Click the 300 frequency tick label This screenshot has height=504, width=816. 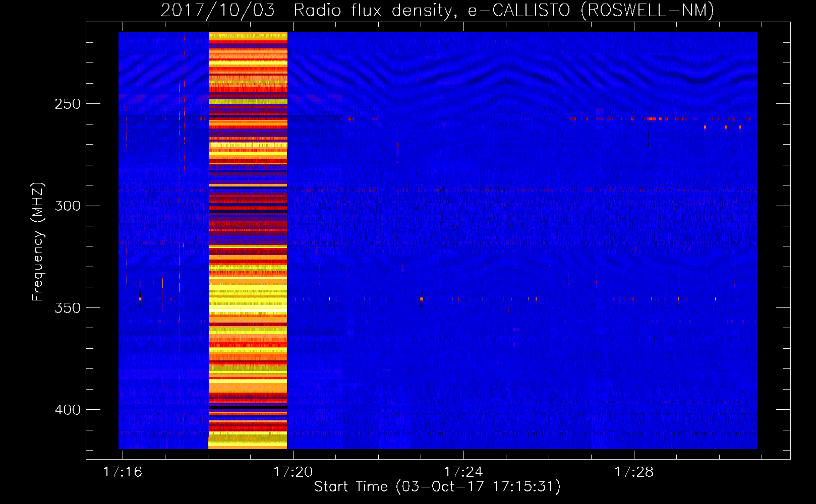(x=68, y=206)
